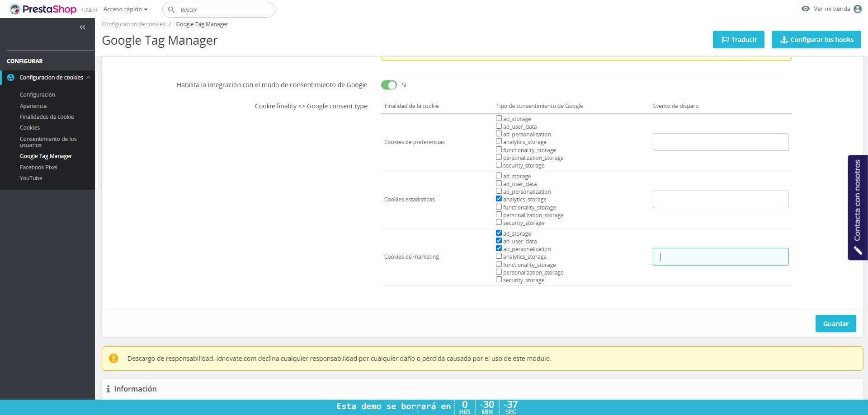Check ad_storage for Cookies de preferencias
Image resolution: width=868 pixels, height=415 pixels.
(499, 118)
